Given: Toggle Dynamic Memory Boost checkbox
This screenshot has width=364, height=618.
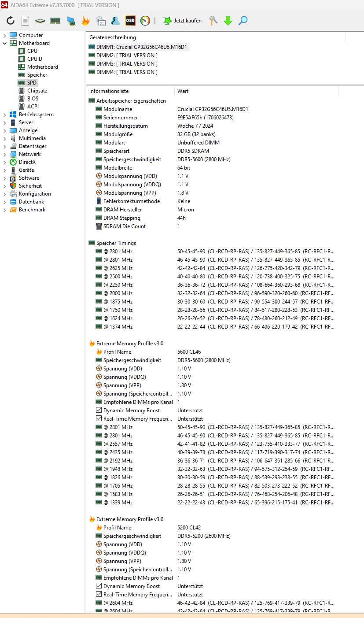Looking at the screenshot, I should point(100,410).
